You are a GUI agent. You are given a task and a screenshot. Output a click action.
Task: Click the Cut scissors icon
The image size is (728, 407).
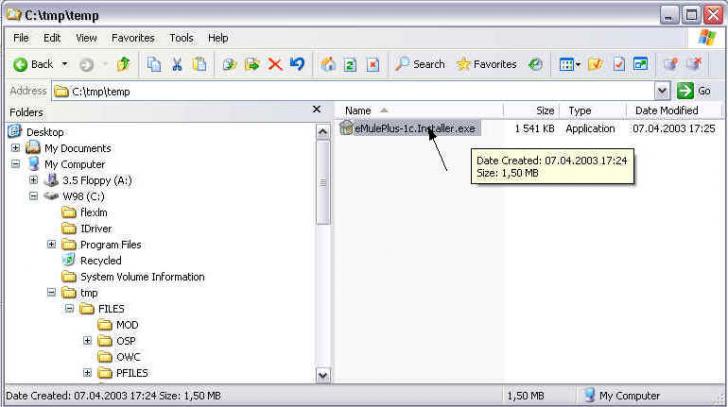pyautogui.click(x=176, y=64)
